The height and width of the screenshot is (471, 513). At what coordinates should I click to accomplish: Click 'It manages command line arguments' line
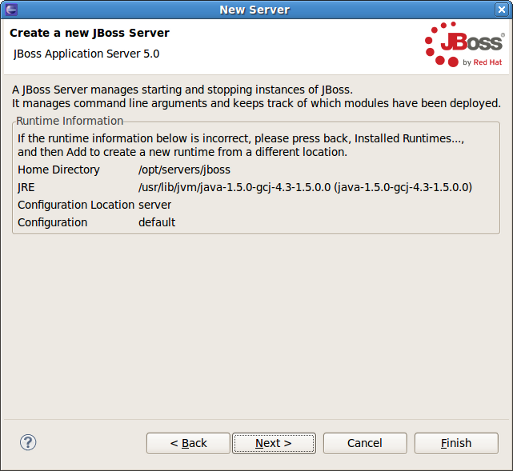pos(256,103)
